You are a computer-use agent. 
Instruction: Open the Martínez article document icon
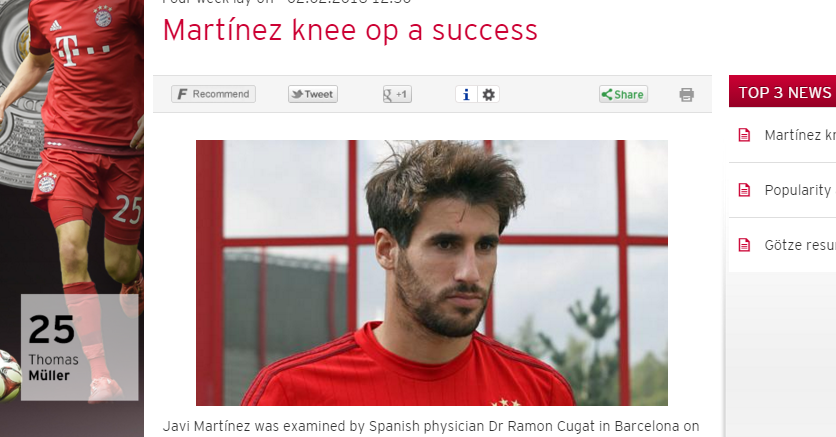point(744,135)
